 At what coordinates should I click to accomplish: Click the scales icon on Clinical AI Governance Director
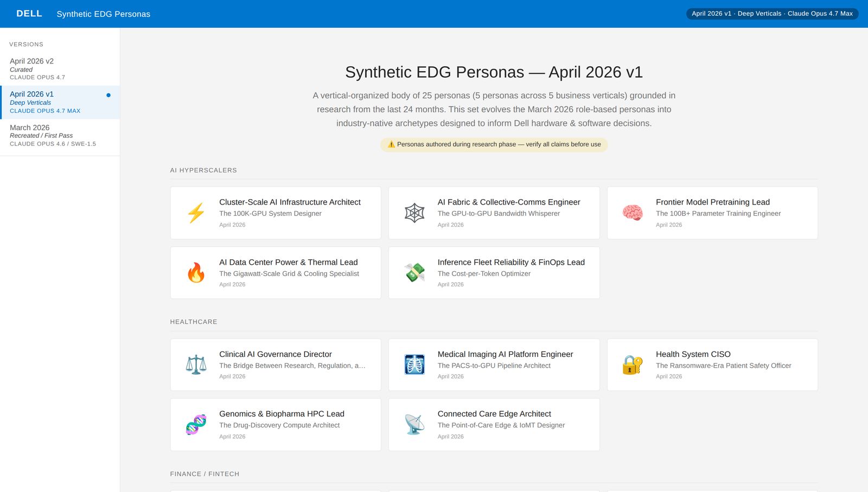click(x=196, y=365)
